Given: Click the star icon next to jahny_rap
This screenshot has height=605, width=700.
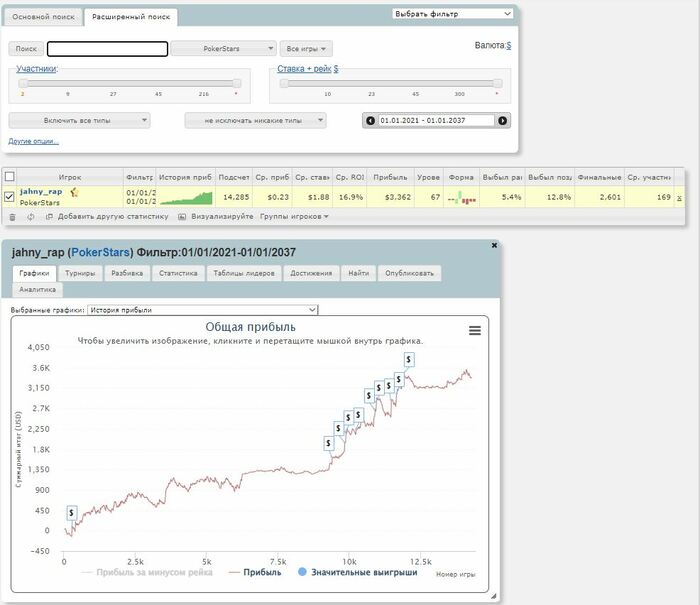Looking at the screenshot, I should tap(74, 192).
